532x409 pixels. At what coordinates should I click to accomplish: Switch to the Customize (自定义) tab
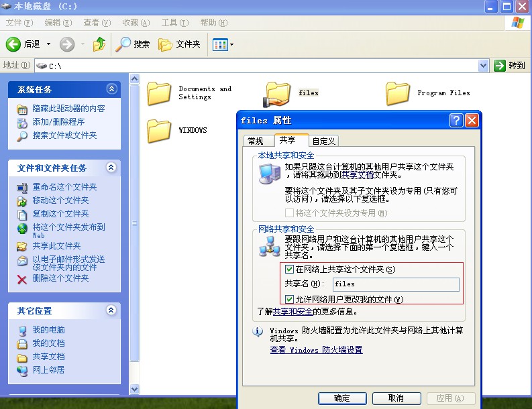(323, 141)
